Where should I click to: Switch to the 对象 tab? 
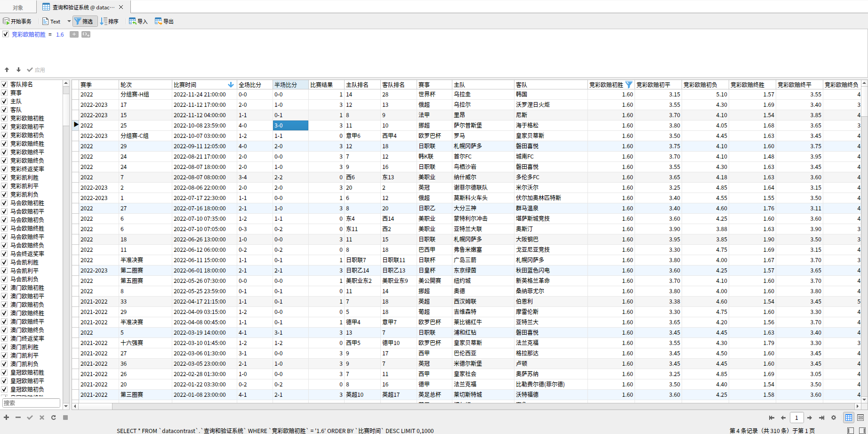[18, 7]
